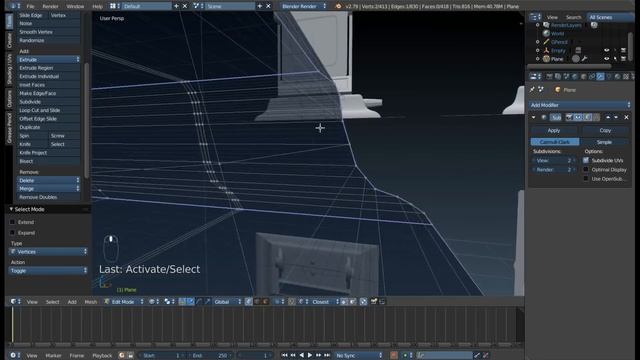
Task: Open the Type Vertices dropdown
Action: 48,252
